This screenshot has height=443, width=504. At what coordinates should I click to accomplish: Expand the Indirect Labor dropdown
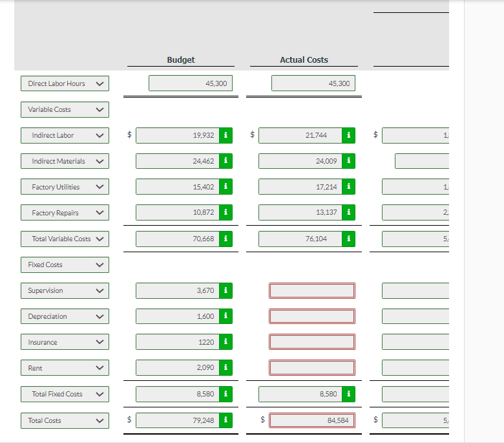65,135
